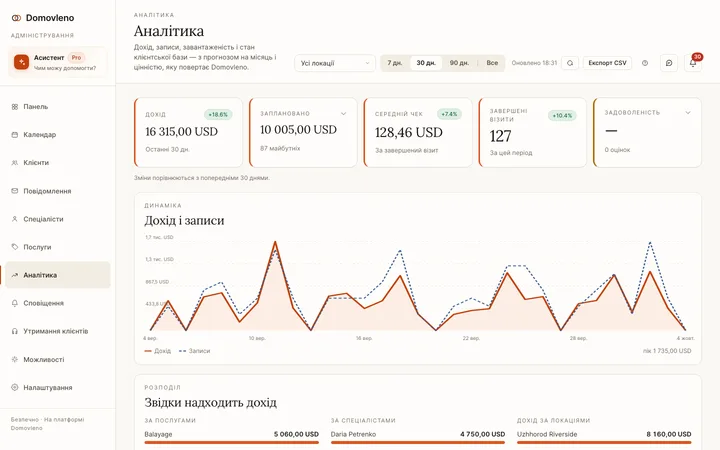The image size is (720, 450).
Task: Click the +18.6% badge on Дохід
Action: click(x=218, y=114)
